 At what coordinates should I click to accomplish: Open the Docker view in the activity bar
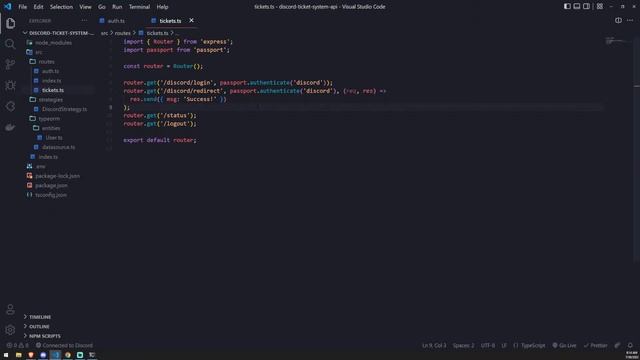coord(10,127)
